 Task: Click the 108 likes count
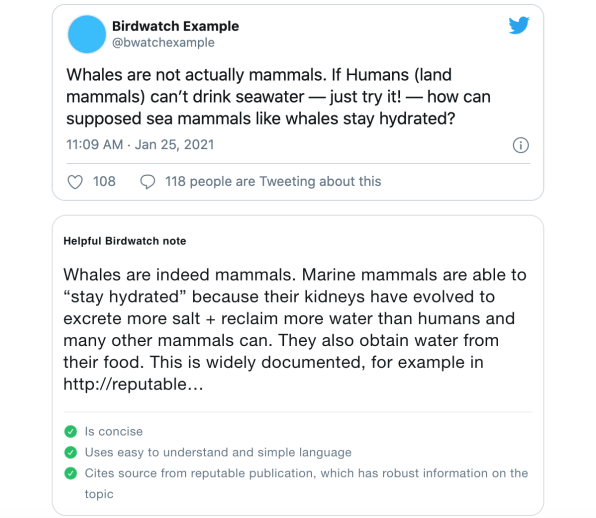pos(104,182)
